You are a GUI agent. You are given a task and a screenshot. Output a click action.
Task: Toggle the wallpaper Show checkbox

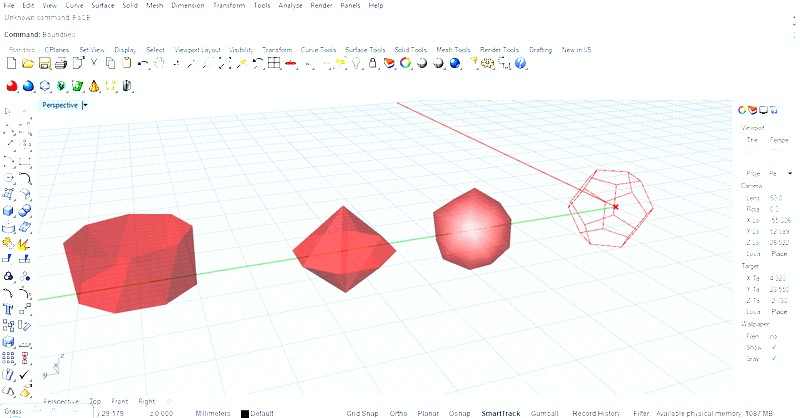773,347
